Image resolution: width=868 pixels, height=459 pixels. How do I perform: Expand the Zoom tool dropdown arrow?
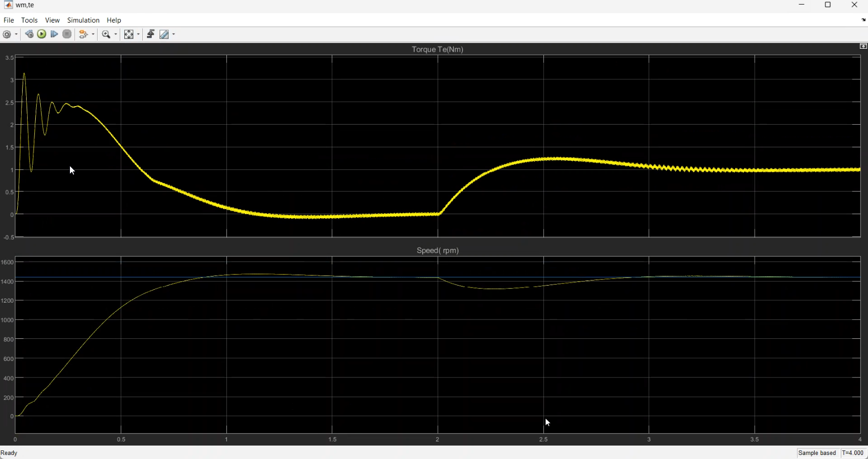(116, 34)
